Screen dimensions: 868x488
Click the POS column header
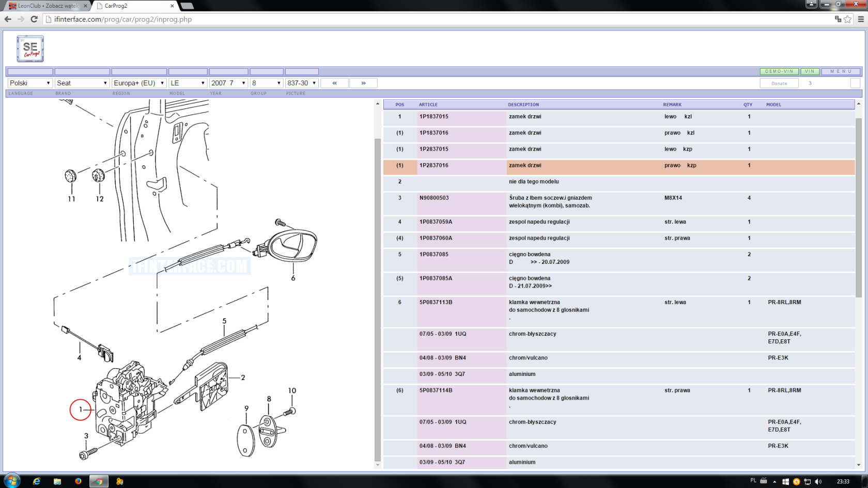[400, 105]
